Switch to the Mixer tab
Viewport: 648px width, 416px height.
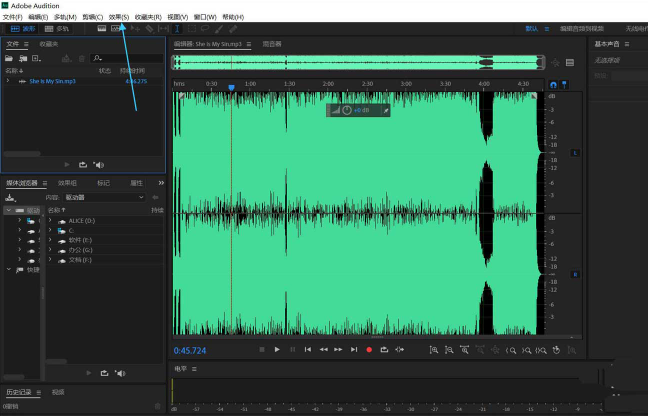[272, 44]
